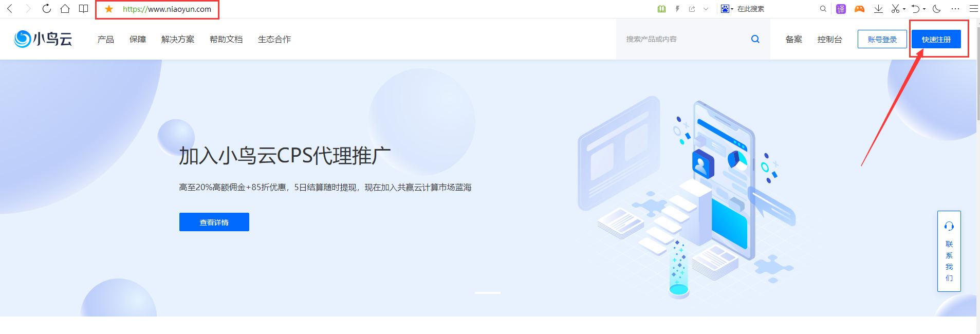Open the 解决方案 menu

tap(178, 40)
